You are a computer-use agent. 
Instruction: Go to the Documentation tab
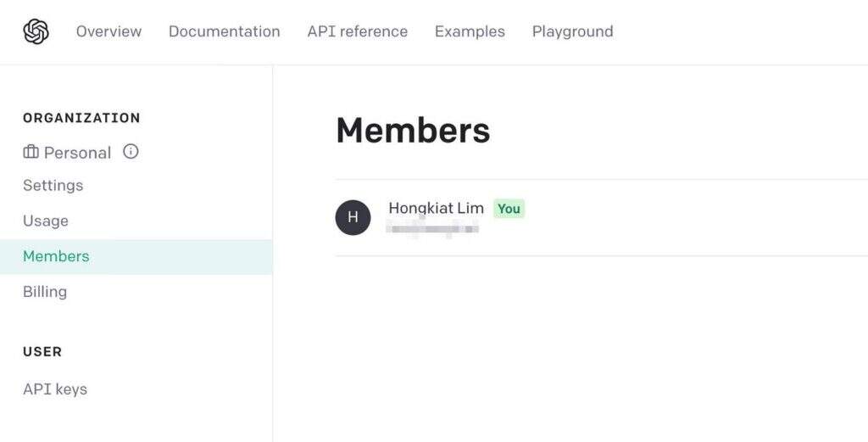pos(224,32)
